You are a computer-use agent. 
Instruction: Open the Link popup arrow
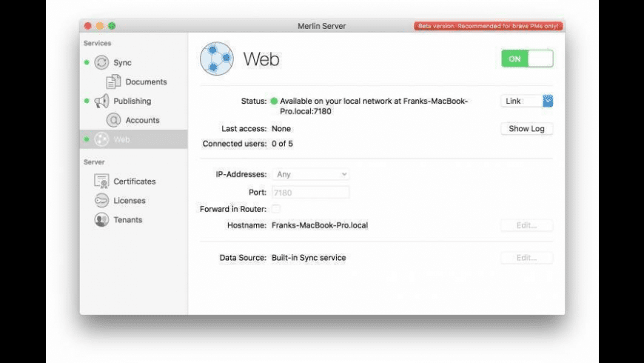click(548, 101)
